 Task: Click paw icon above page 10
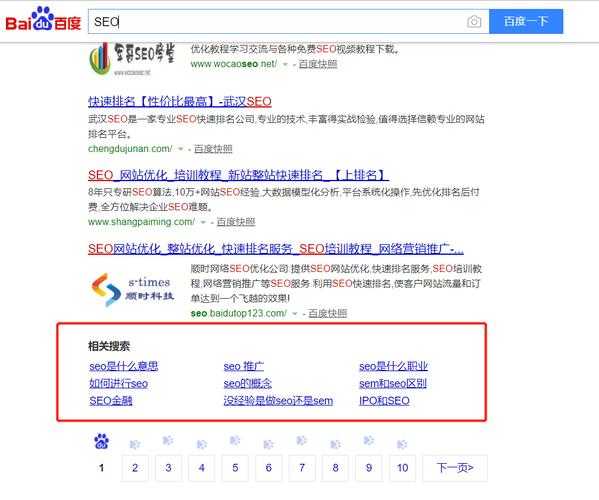click(x=402, y=445)
